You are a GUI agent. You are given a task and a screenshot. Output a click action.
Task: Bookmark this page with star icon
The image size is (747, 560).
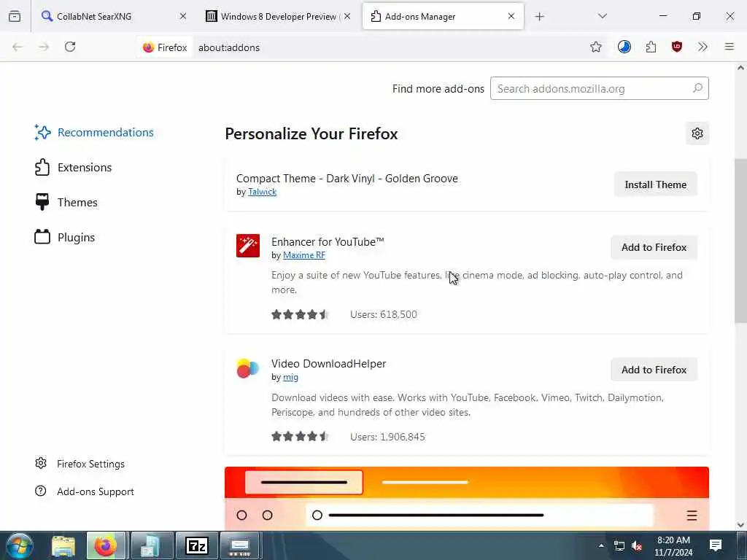pyautogui.click(x=595, y=47)
